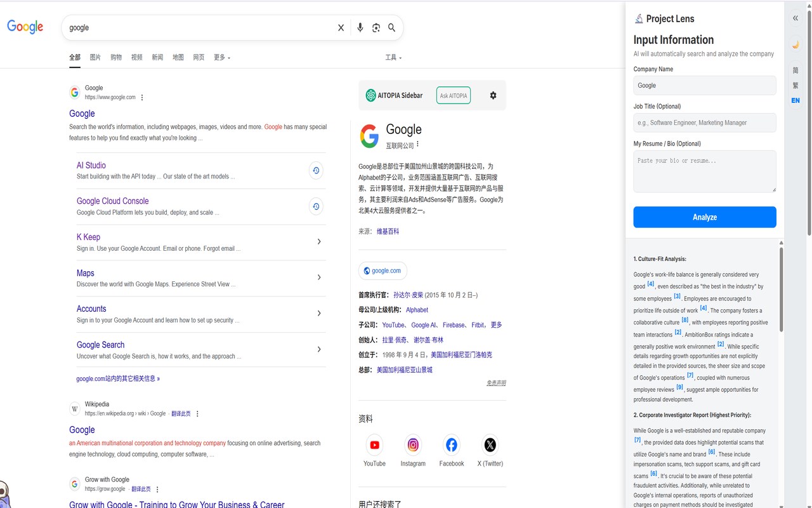Switch to the 视频 videos tab
812x508 pixels.
136,57
